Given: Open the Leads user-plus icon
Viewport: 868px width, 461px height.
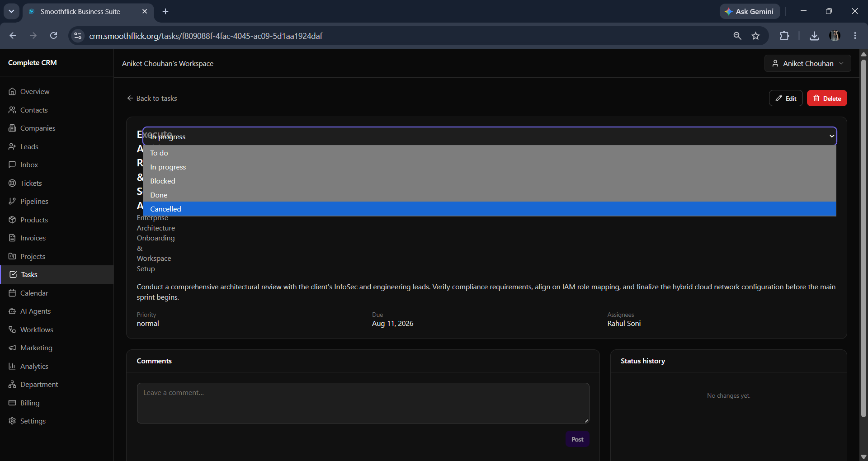Looking at the screenshot, I should 12,146.
